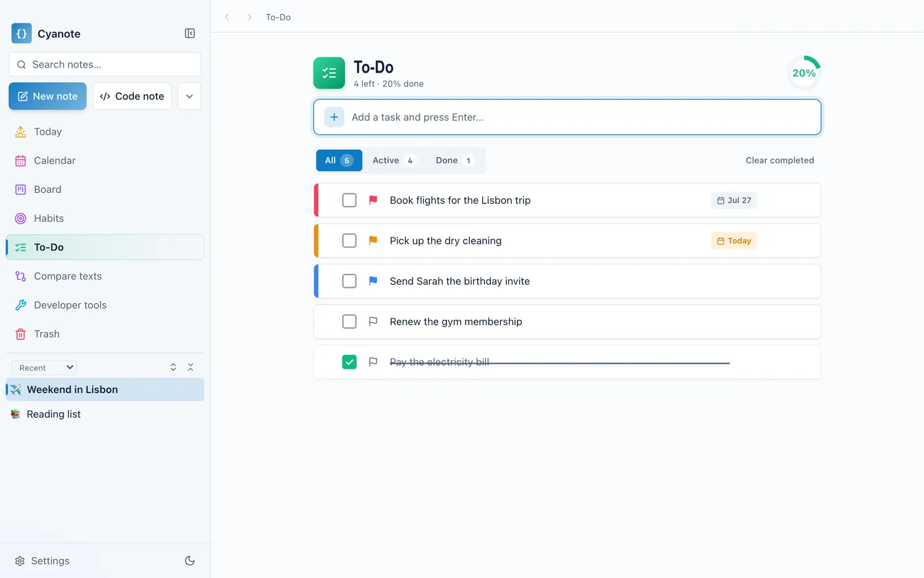
Task: Click the 20% progress ring
Action: [x=804, y=73]
